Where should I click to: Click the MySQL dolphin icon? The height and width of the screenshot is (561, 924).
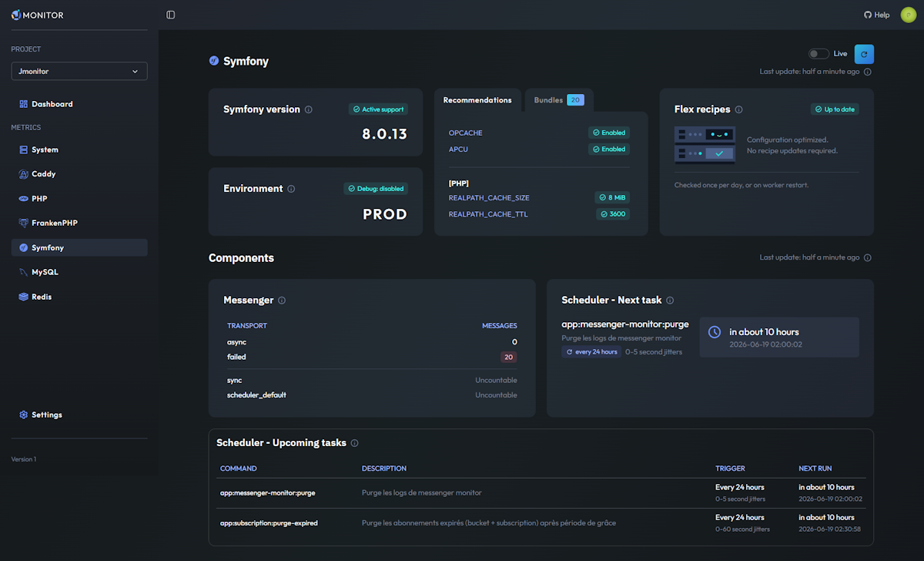click(23, 272)
